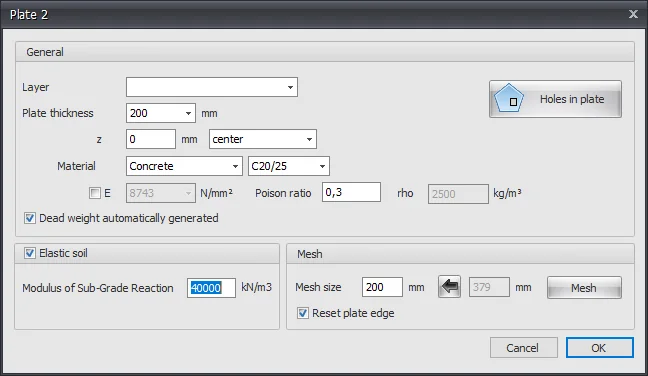
Task: Open the Concrete material dropdown
Action: tap(184, 166)
